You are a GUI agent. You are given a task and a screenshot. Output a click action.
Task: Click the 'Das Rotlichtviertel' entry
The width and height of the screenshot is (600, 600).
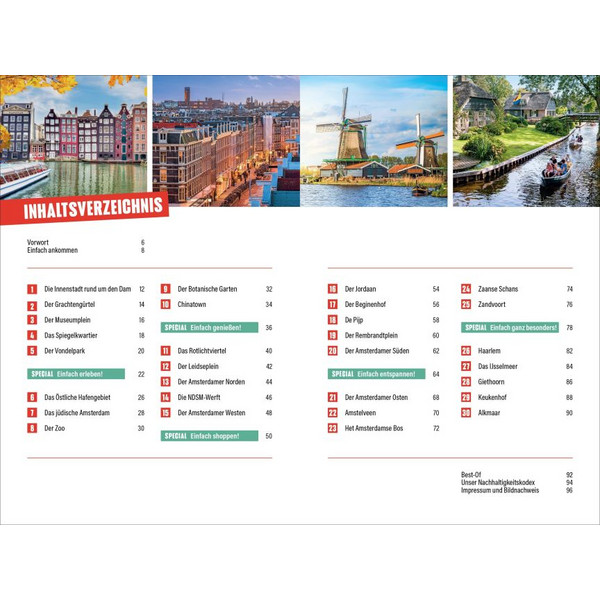point(202,351)
